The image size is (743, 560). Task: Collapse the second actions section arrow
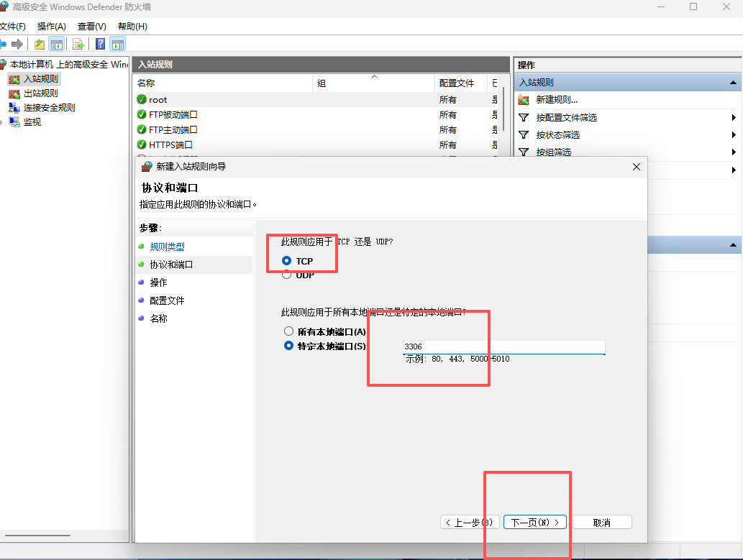tap(733, 245)
